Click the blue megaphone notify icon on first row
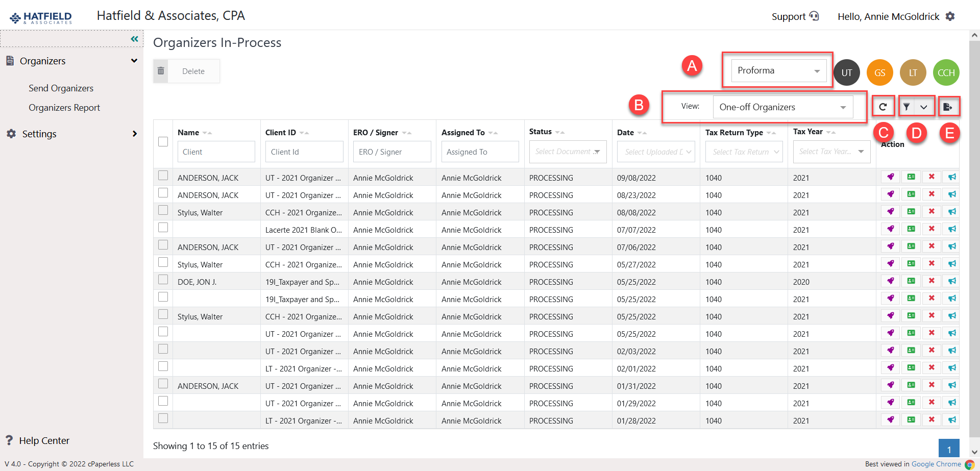The width and height of the screenshot is (980, 471). click(x=951, y=177)
